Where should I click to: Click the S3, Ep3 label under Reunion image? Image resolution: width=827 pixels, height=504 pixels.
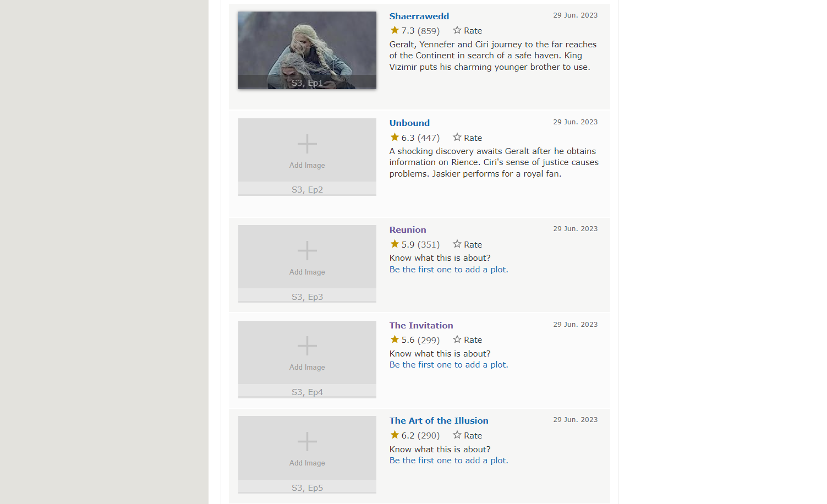[x=307, y=297]
